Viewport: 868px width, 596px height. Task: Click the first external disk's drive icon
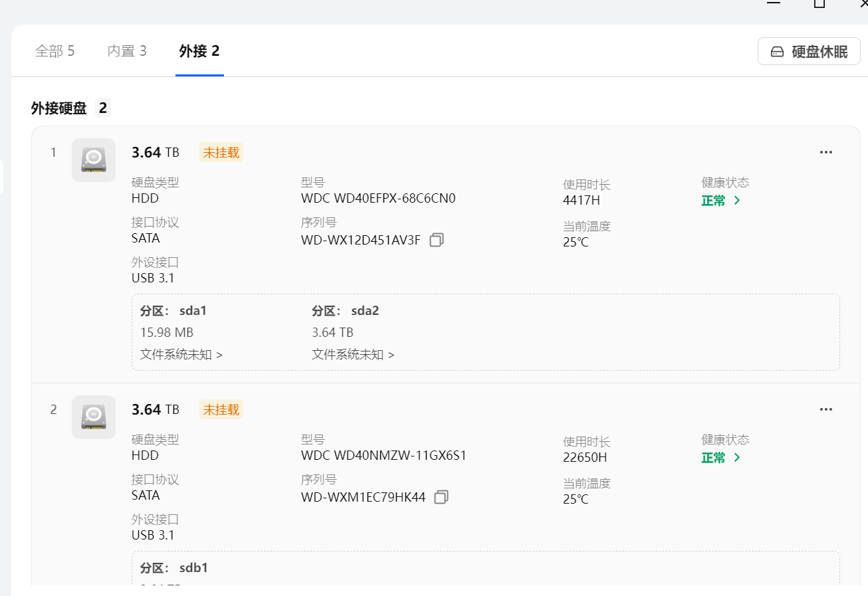[x=94, y=160]
